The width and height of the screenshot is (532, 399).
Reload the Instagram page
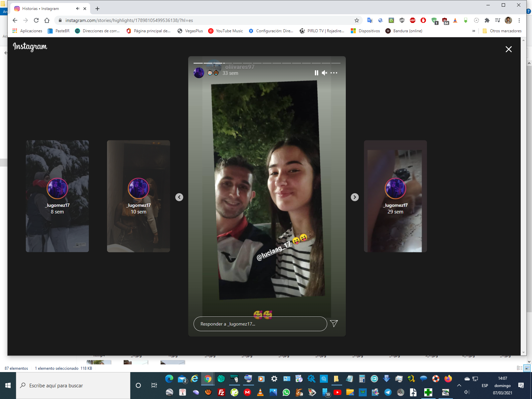click(36, 20)
